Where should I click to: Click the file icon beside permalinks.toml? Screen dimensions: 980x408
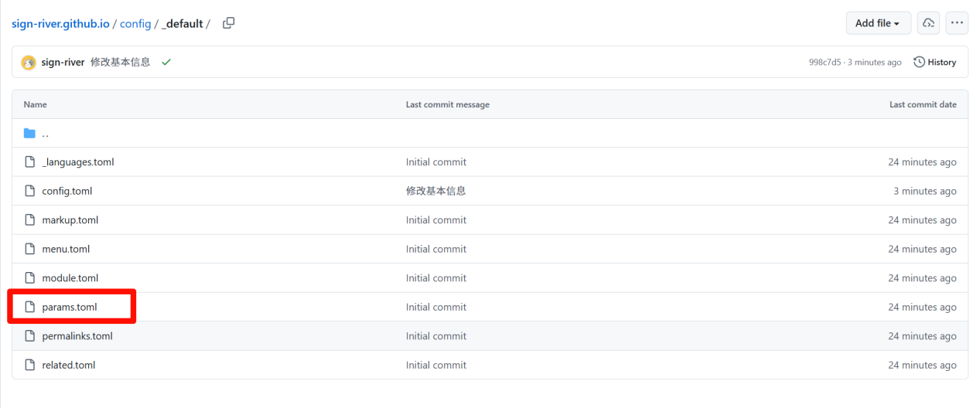(29, 336)
